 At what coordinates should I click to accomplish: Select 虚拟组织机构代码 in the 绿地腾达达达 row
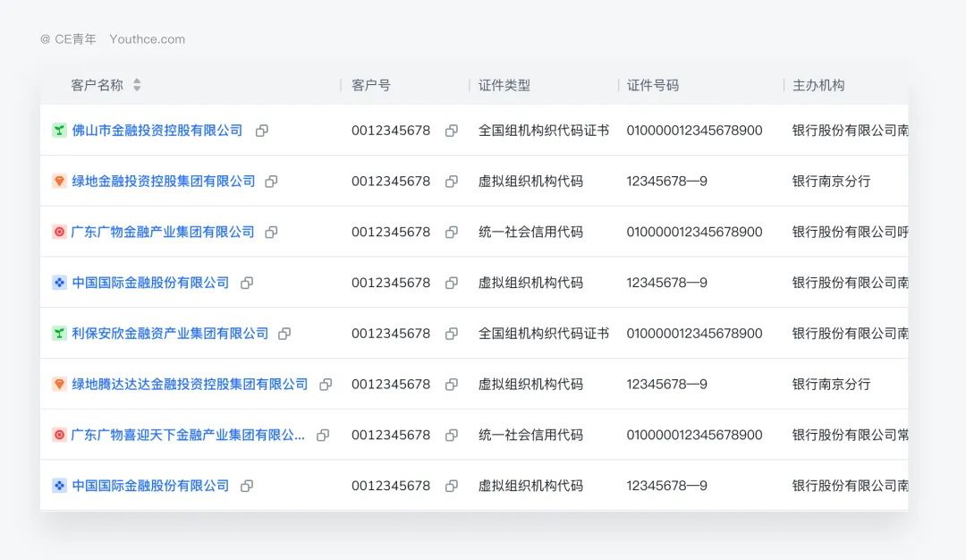(530, 385)
